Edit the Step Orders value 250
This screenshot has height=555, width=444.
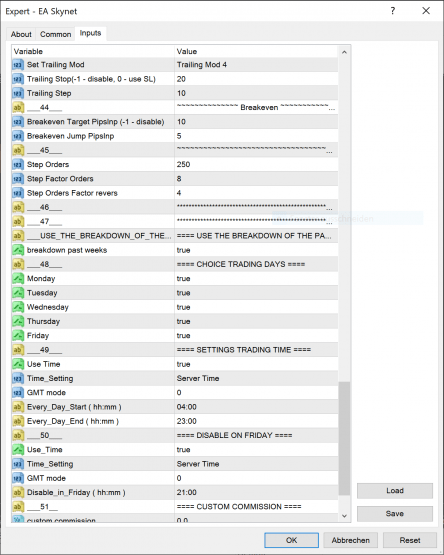point(256,165)
